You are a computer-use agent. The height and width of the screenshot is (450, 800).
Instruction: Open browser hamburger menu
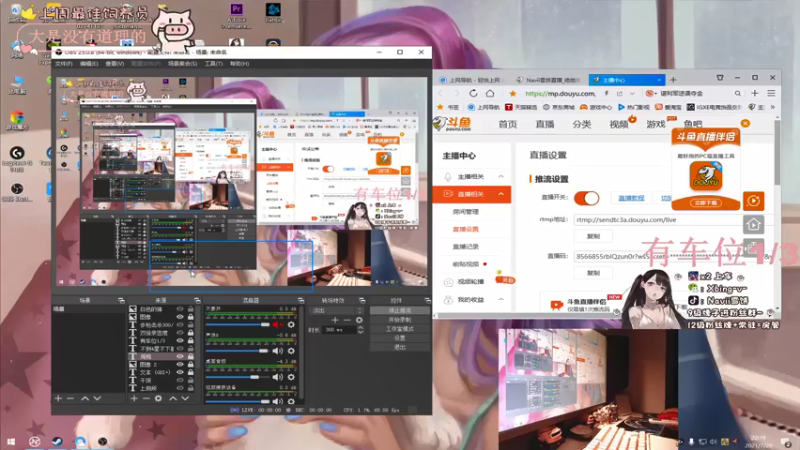click(x=771, y=93)
